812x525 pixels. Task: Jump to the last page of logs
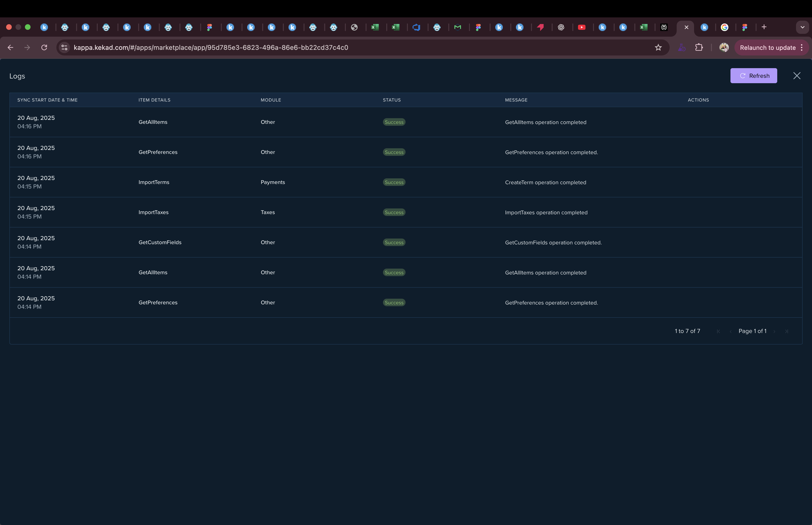point(786,331)
